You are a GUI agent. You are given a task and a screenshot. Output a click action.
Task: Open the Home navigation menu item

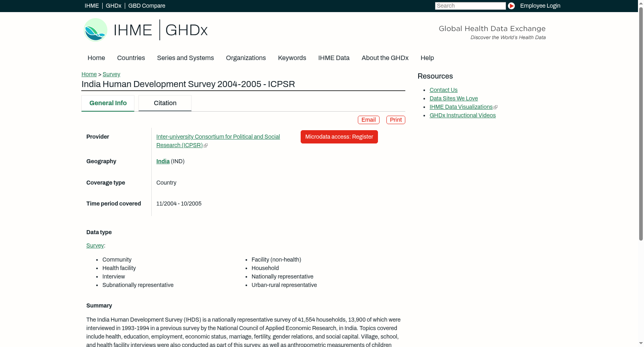pos(96,58)
